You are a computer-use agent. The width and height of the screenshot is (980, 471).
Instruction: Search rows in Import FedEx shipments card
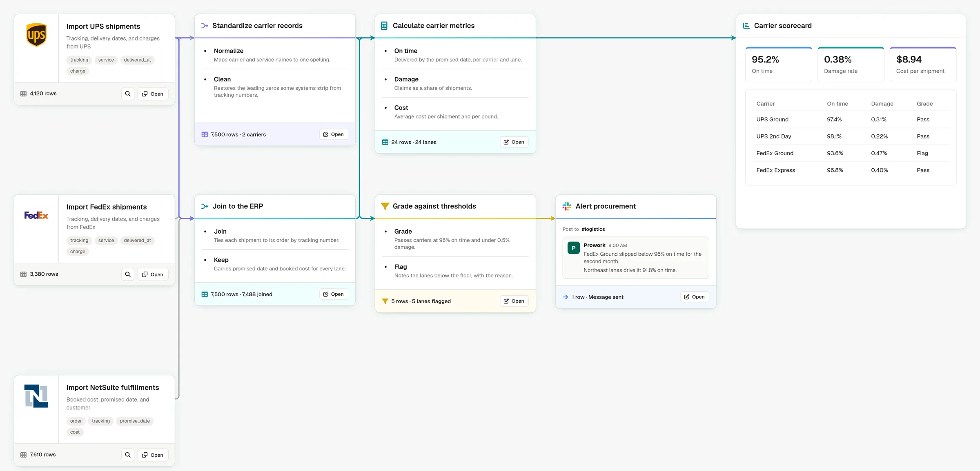coord(128,274)
